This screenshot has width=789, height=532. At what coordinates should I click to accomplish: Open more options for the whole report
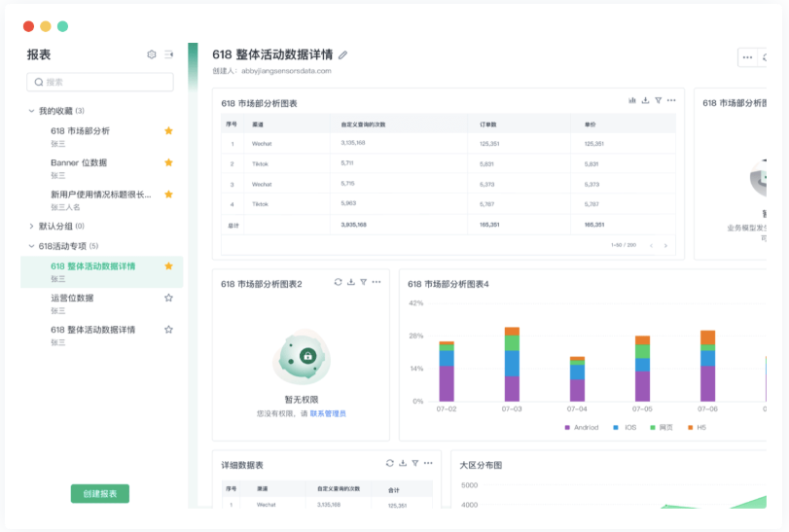coord(747,57)
